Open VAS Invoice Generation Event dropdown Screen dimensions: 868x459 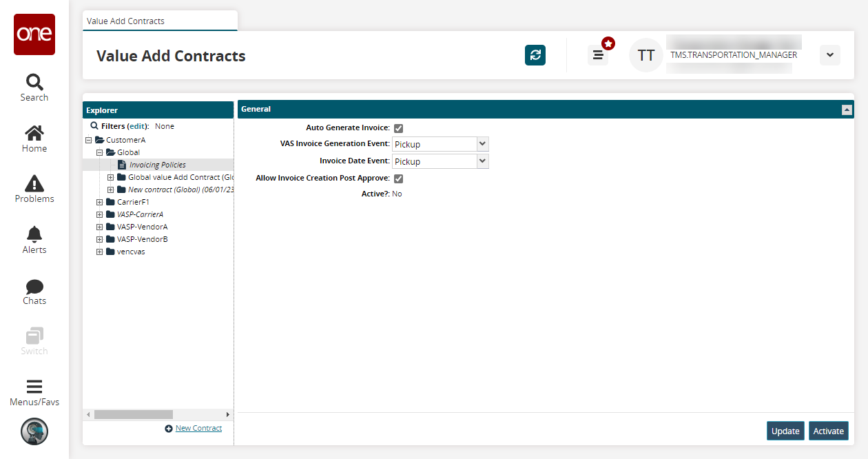pos(440,145)
